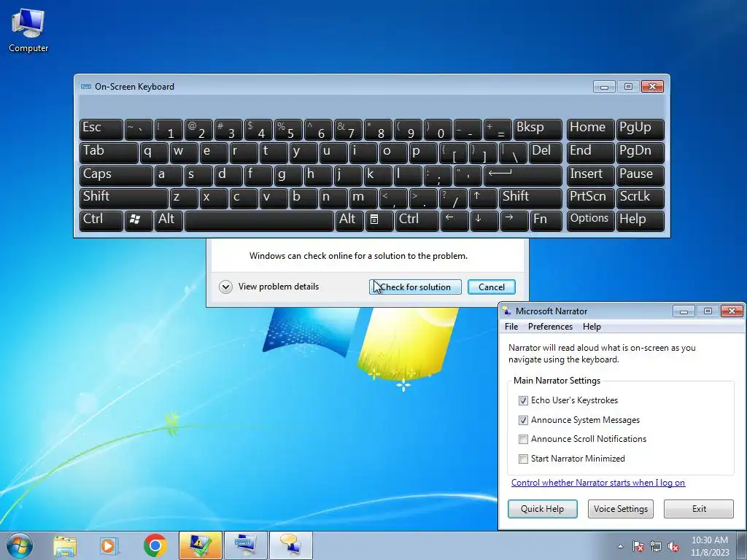Toggle the Caps key on the keyboard
This screenshot has width=747, height=560.
pos(116,176)
